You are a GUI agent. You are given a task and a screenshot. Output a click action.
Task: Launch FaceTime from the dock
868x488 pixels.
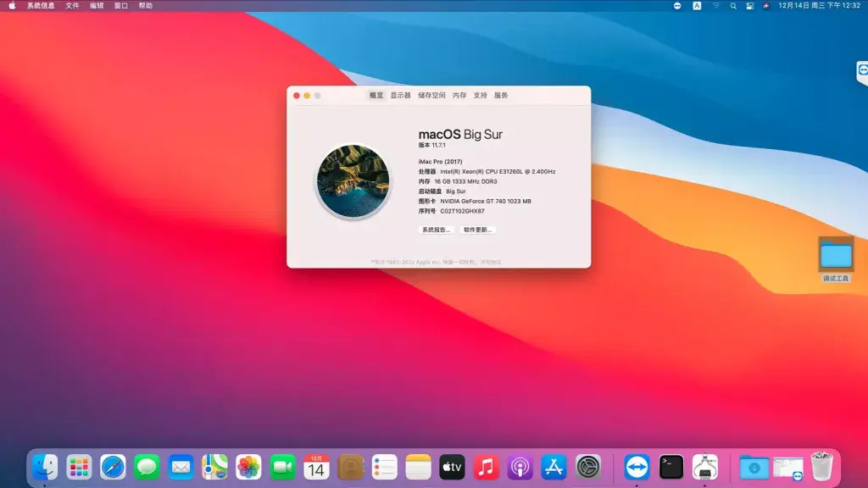tap(283, 468)
